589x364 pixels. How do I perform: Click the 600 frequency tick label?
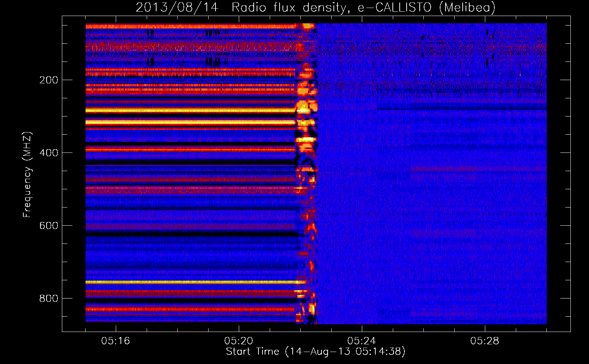click(49, 226)
